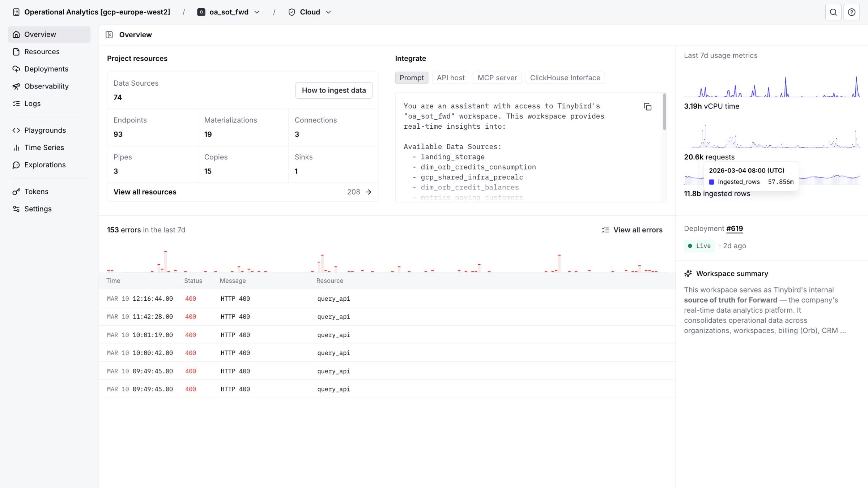The width and height of the screenshot is (868, 488).
Task: Click the How to ingest data button
Action: point(334,90)
